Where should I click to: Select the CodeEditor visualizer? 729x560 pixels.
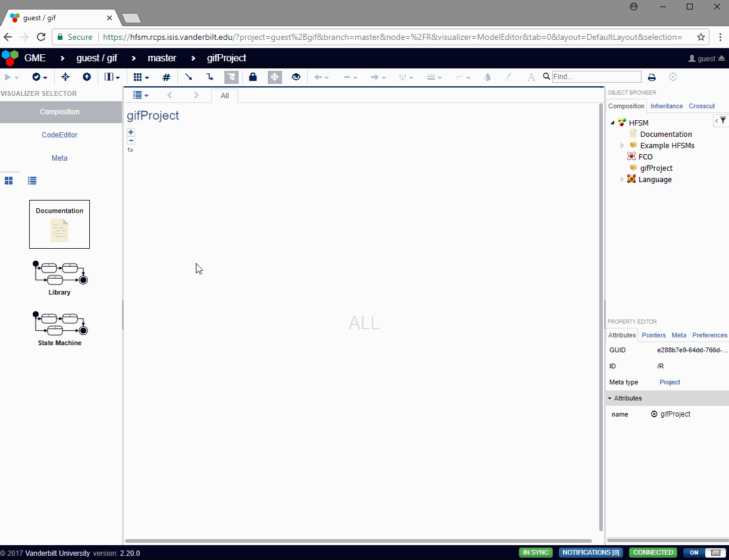pyautogui.click(x=60, y=135)
